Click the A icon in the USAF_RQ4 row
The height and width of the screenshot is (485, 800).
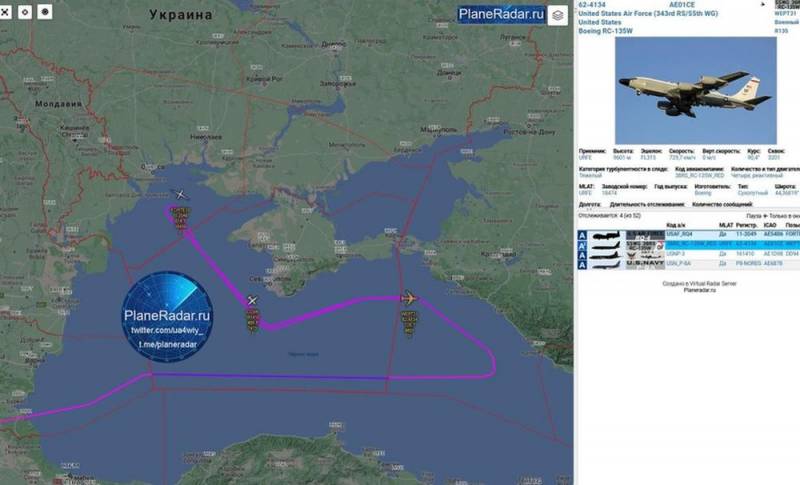tap(582, 235)
